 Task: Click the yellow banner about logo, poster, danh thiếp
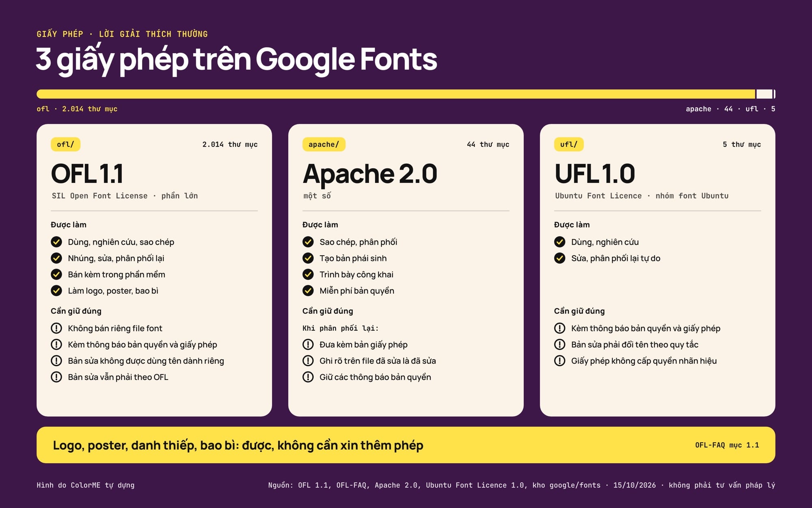click(x=406, y=445)
